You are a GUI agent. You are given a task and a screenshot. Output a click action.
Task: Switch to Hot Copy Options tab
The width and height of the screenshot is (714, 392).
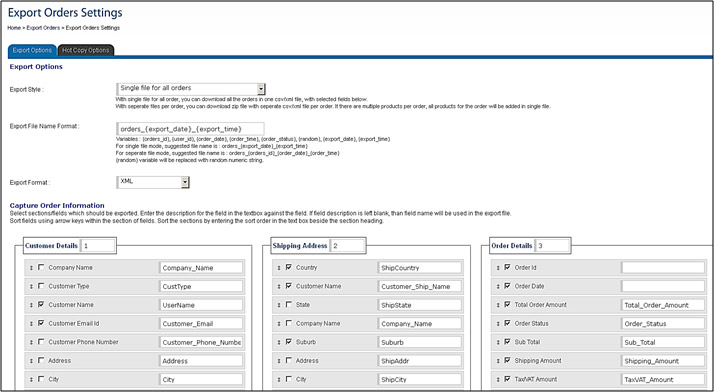(x=86, y=51)
